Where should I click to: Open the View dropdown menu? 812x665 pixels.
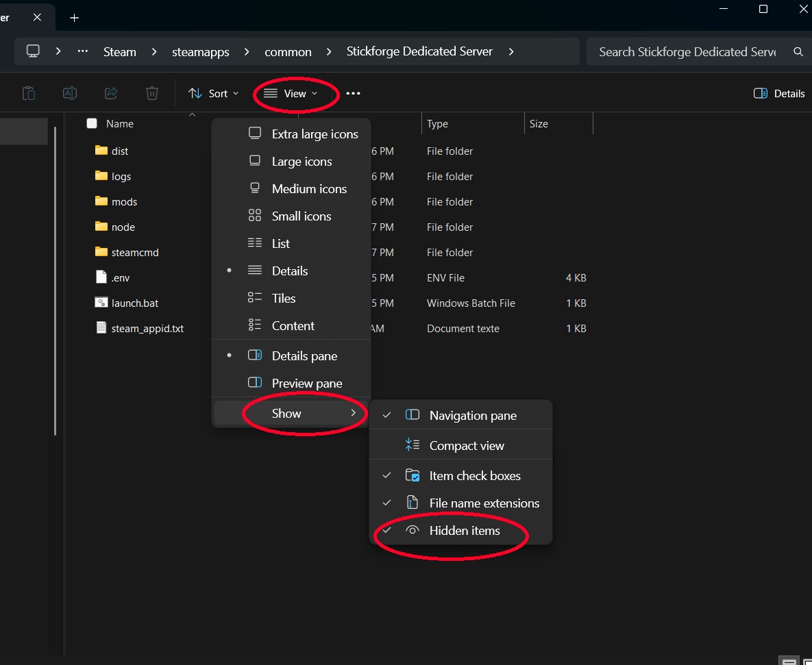pyautogui.click(x=290, y=93)
